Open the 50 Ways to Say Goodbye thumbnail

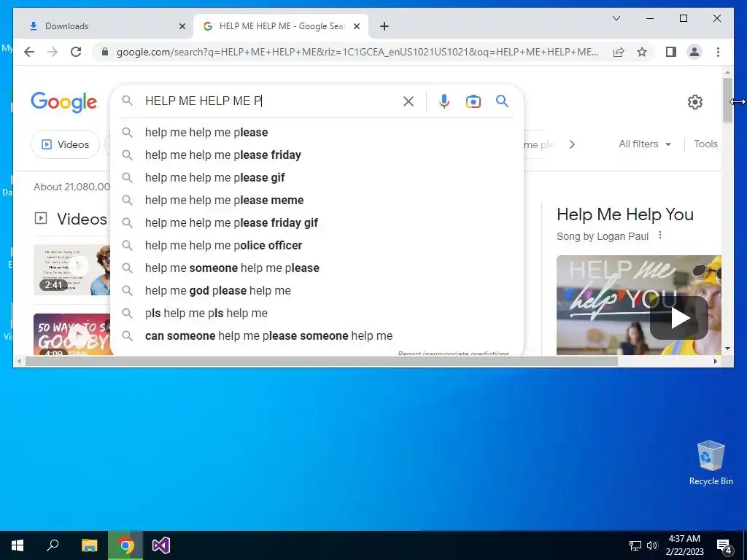click(71, 334)
